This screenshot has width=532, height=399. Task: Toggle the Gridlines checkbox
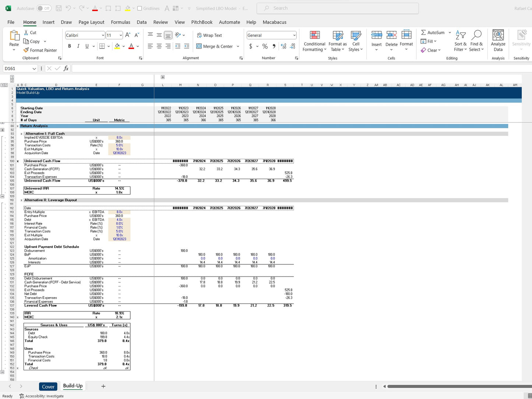coord(140,8)
